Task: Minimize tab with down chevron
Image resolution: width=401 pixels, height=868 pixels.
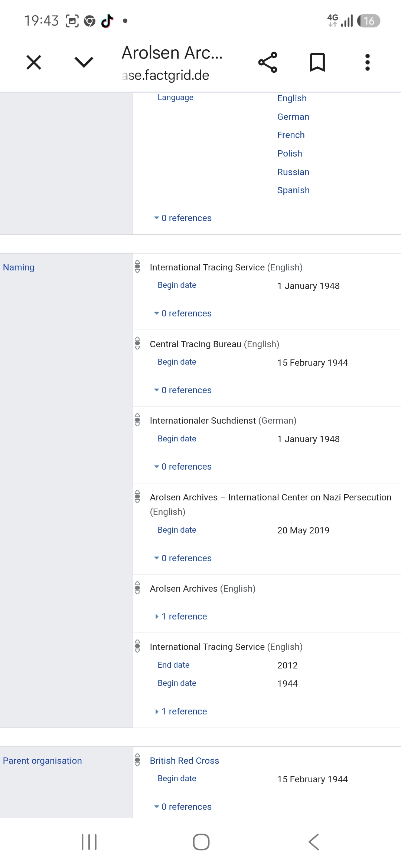Action: tap(84, 62)
